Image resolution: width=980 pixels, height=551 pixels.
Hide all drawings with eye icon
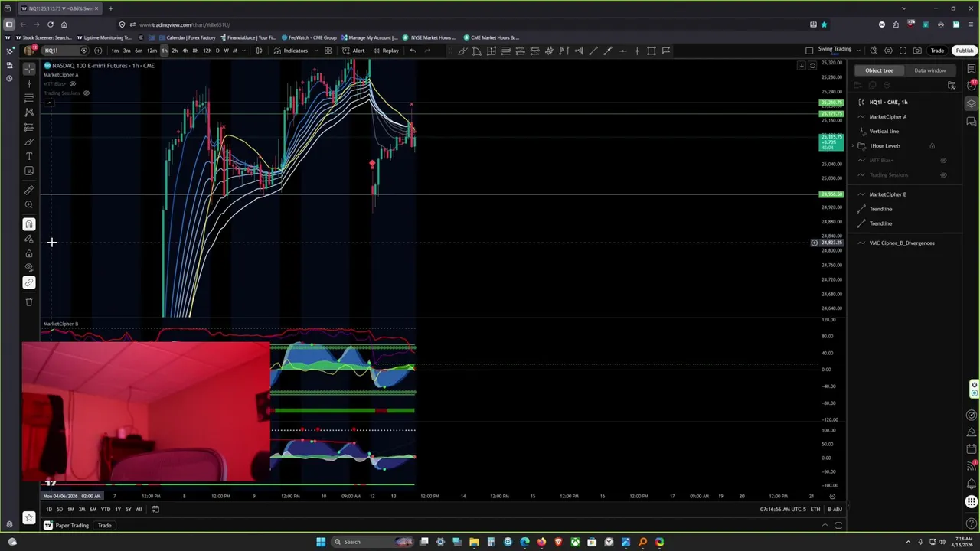(29, 268)
